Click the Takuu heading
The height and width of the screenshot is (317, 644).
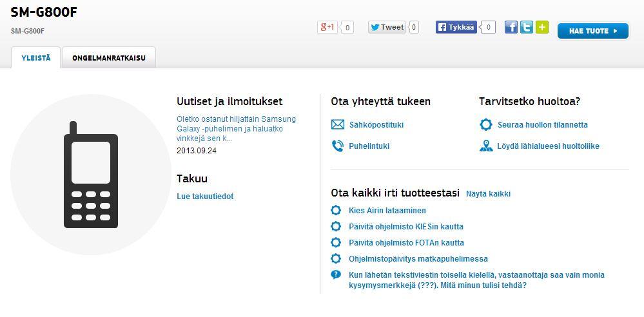(192, 179)
